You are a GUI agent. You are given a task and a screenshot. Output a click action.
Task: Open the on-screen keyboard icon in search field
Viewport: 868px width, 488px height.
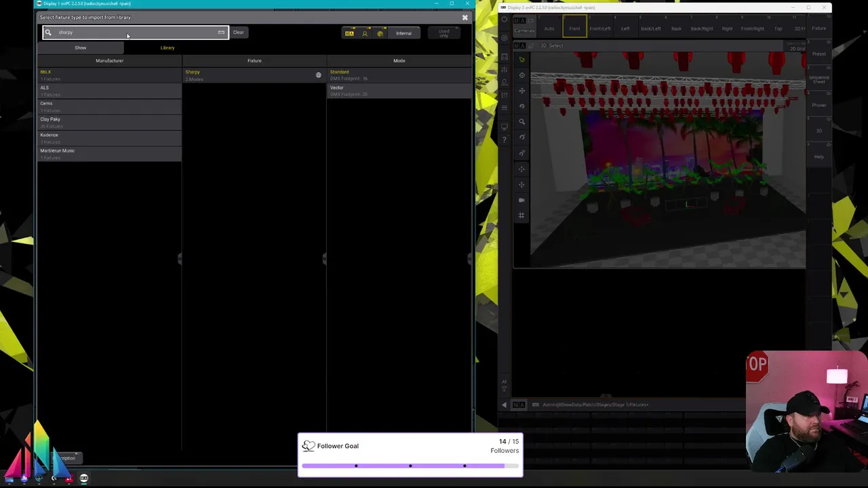(x=221, y=33)
